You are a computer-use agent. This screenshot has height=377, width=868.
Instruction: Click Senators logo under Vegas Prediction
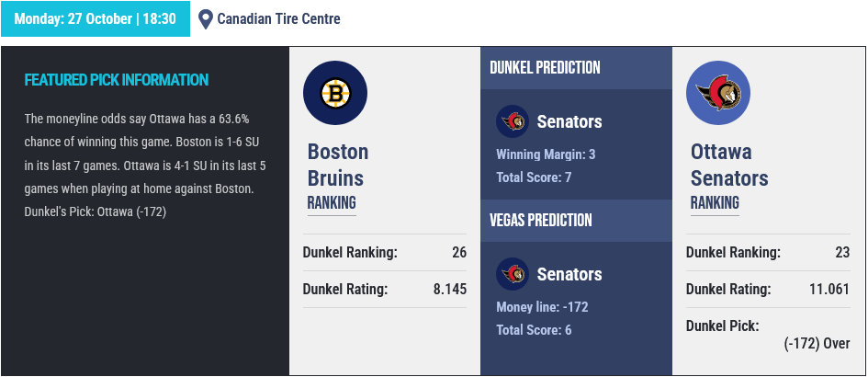coord(512,274)
